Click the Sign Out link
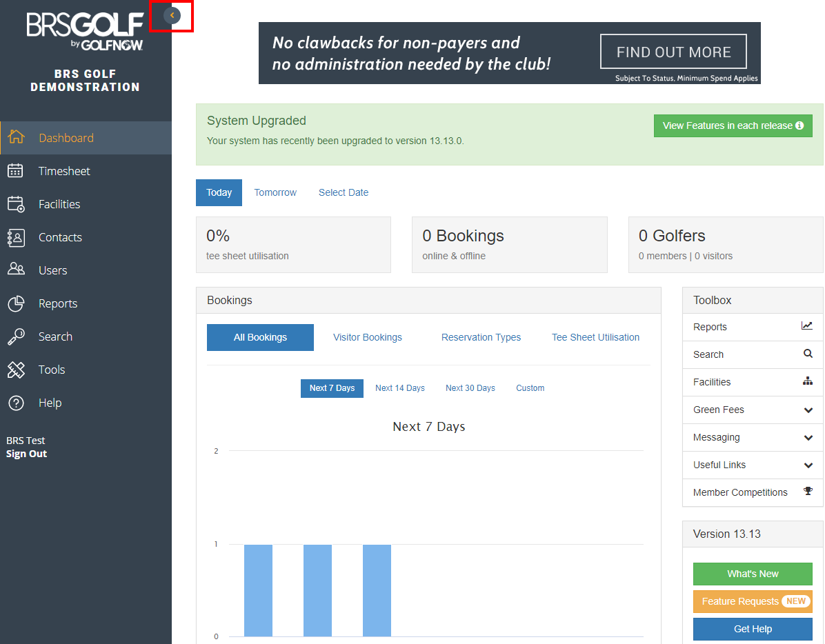825x644 pixels. click(x=26, y=454)
